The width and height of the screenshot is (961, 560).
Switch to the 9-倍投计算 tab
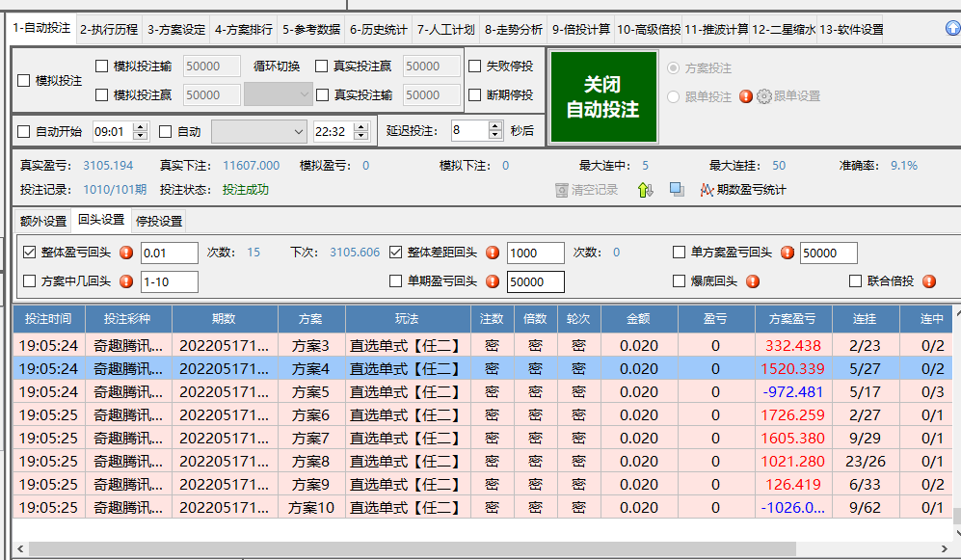pyautogui.click(x=581, y=29)
